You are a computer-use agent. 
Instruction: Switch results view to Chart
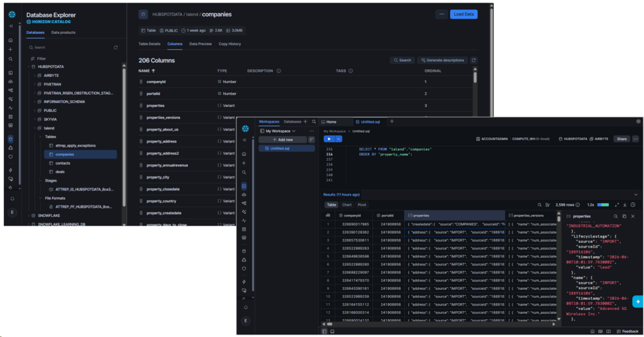pyautogui.click(x=347, y=205)
